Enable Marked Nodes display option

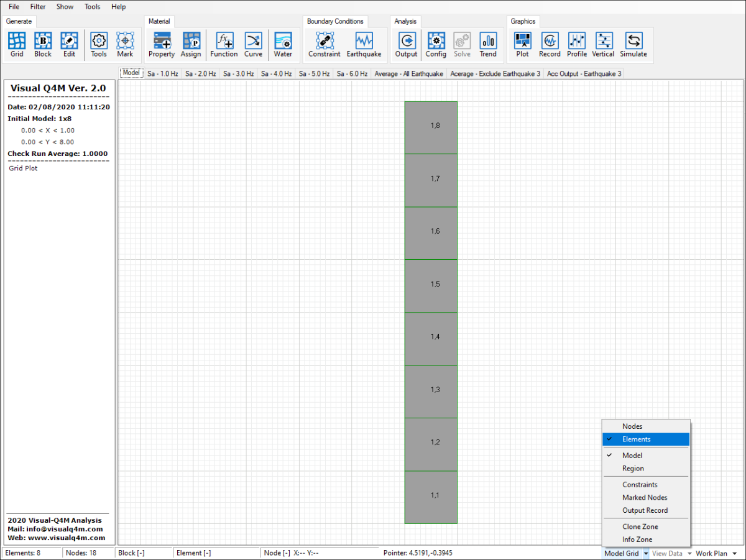[x=646, y=498]
